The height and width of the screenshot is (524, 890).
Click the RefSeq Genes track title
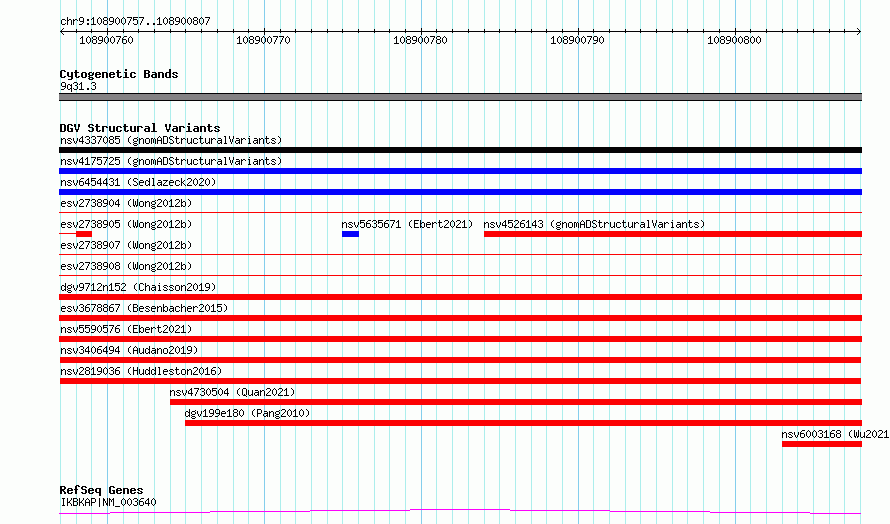tap(102, 491)
